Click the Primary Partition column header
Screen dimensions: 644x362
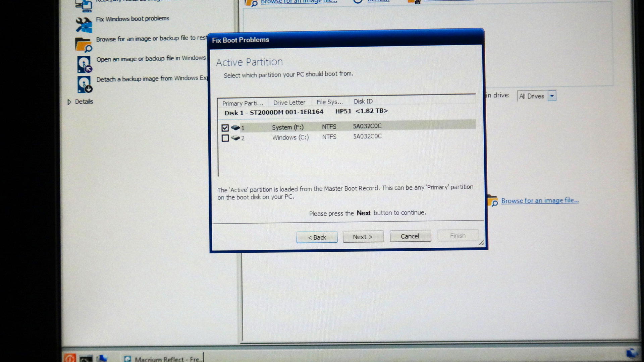pos(243,103)
